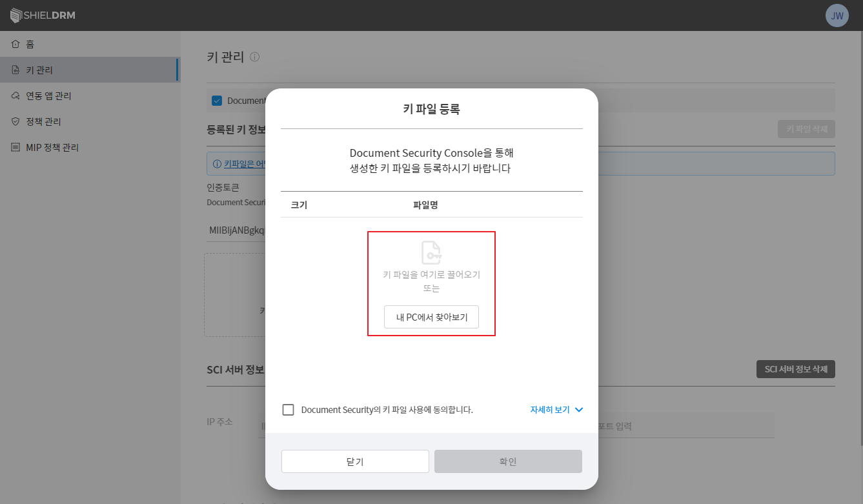Screen dimensions: 863x504
Task: Click the 확인 confirm button
Action: (x=508, y=461)
